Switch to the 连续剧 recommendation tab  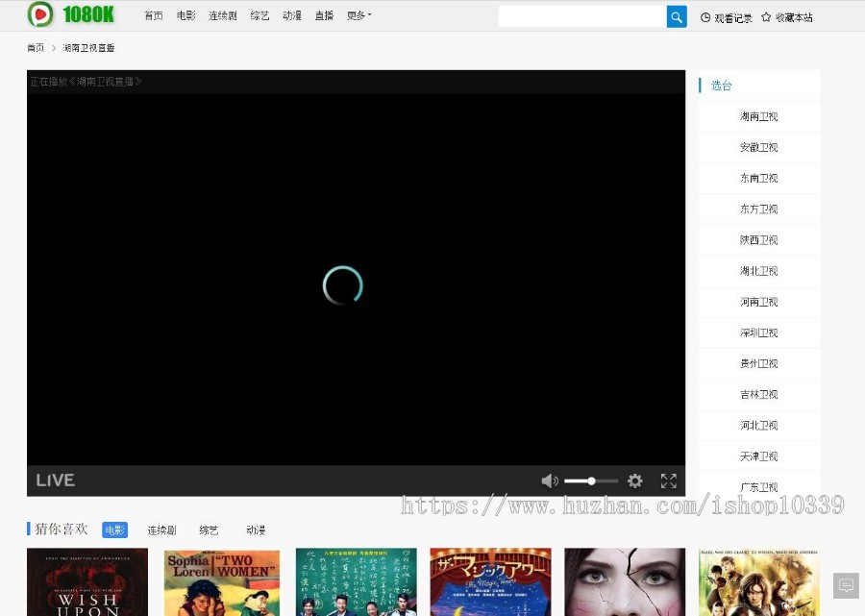[x=161, y=530]
